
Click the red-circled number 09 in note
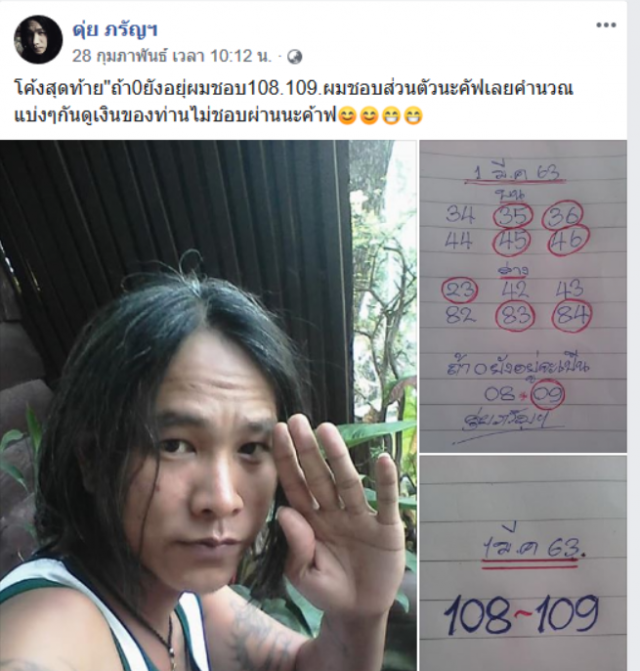[x=548, y=394]
